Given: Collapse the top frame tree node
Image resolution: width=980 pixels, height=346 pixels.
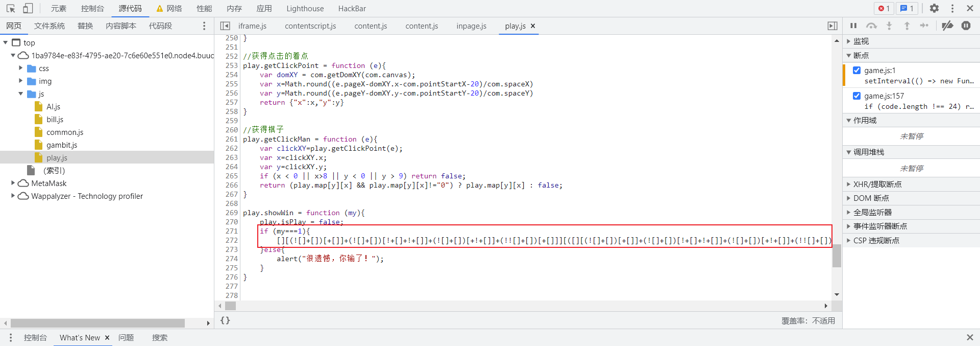Looking at the screenshot, I should pyautogui.click(x=6, y=42).
